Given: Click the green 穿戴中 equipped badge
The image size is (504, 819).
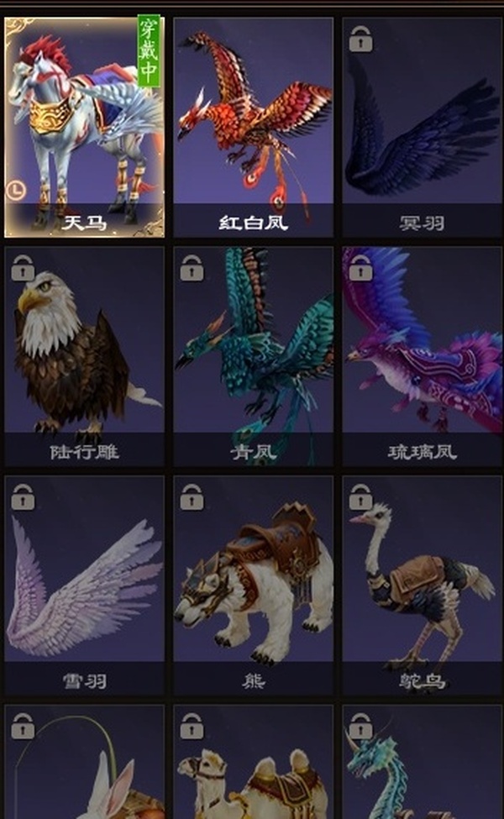Looking at the screenshot, I should coord(149,50).
